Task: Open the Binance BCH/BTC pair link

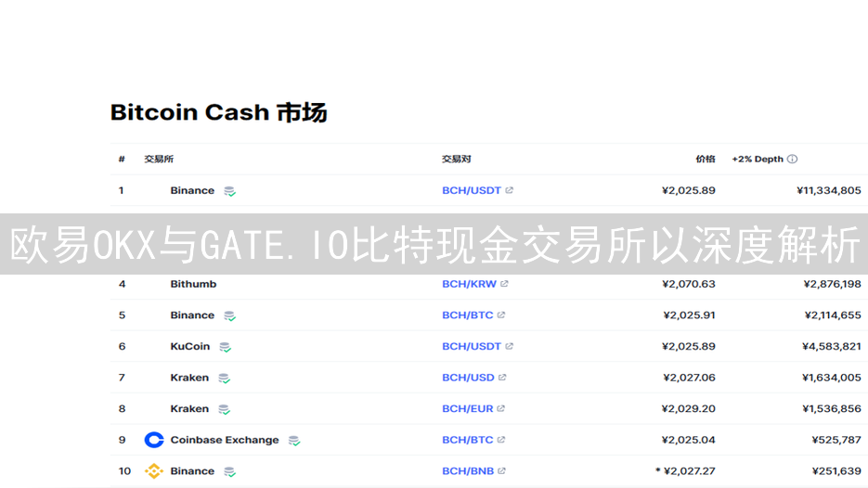Action: (467, 315)
